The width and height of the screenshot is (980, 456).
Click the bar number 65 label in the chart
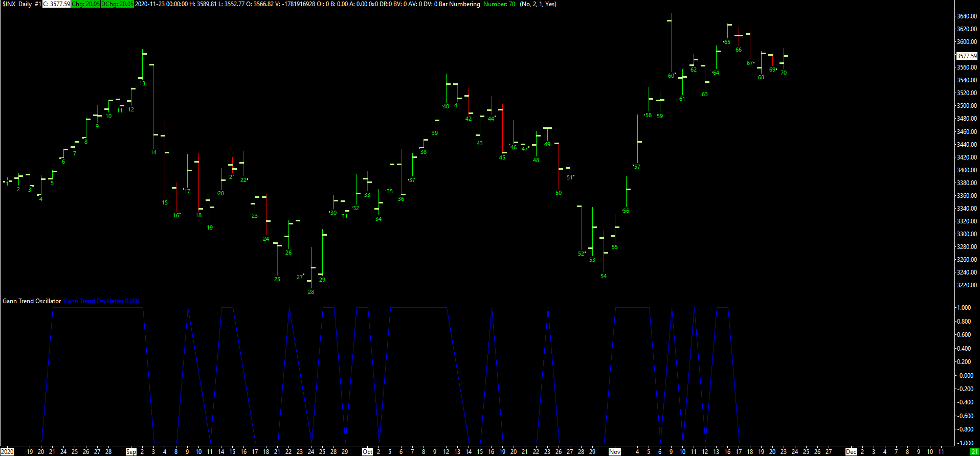(727, 42)
